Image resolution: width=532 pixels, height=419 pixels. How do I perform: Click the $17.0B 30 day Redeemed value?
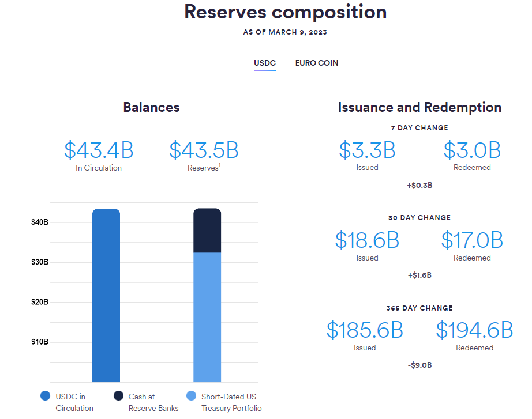point(472,240)
